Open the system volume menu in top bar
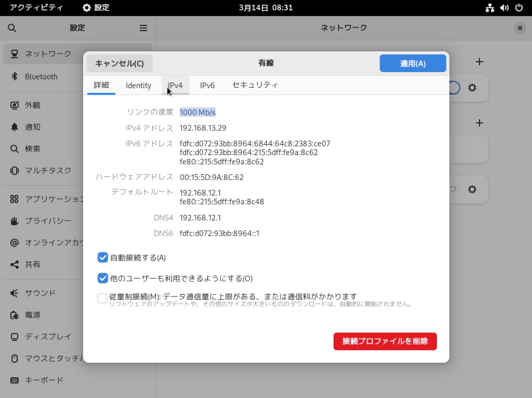532x398 pixels. point(504,7)
